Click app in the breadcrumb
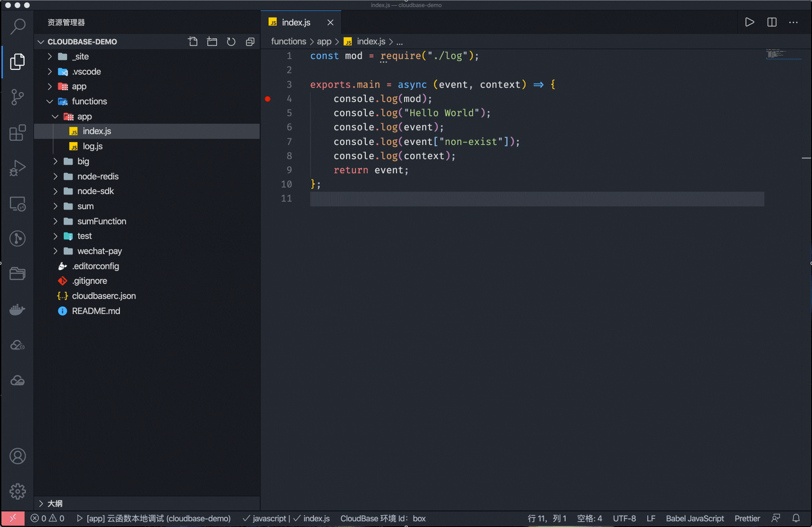Screen dimensions: 812x527 [x=324, y=42]
